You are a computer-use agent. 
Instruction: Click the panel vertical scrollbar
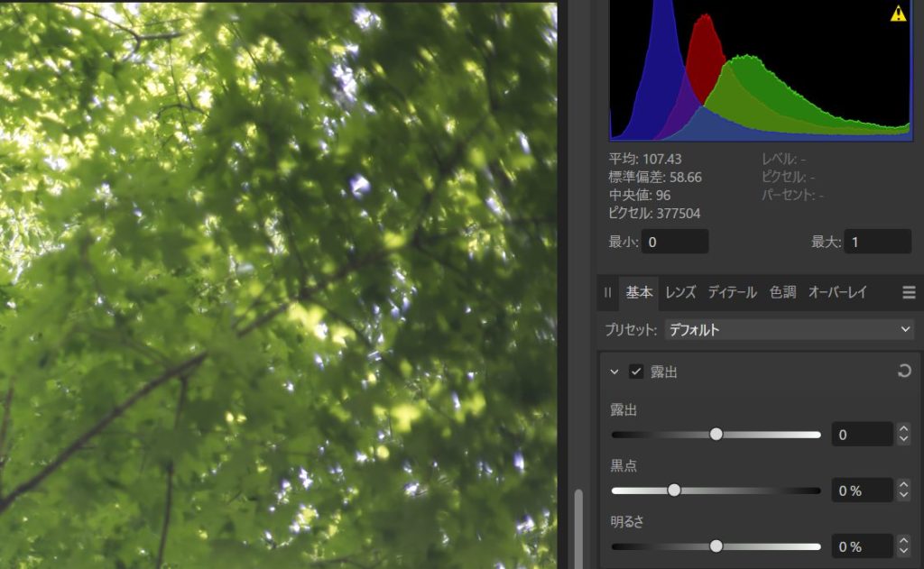point(578,529)
